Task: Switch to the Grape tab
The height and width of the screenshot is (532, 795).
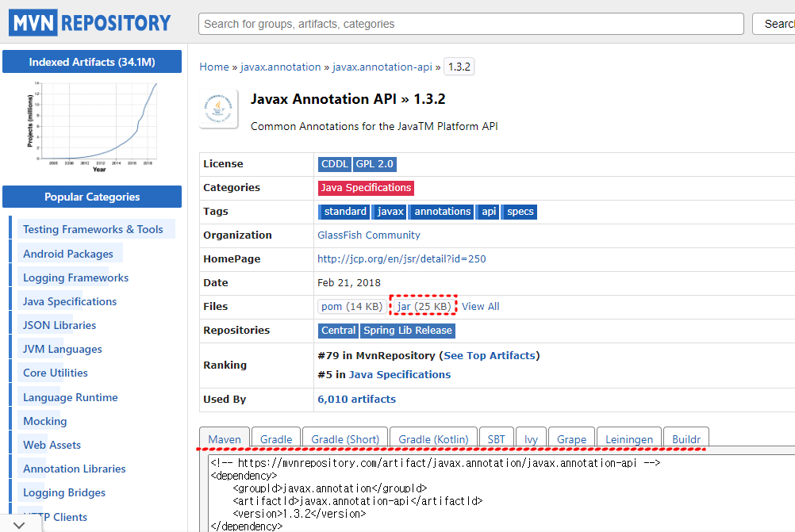Action: [571, 438]
